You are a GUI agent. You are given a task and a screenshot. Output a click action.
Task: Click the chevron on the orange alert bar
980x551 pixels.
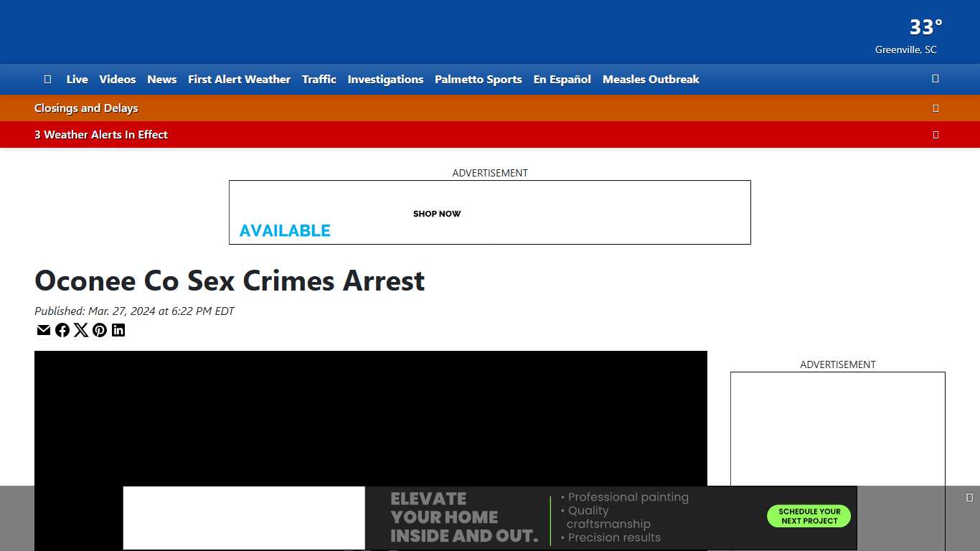coord(936,108)
